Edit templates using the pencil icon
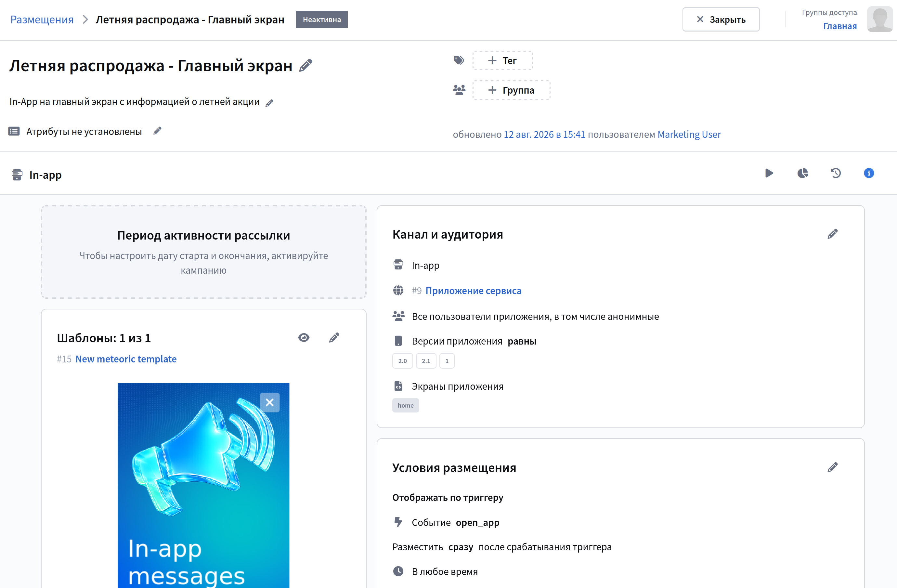 point(334,337)
